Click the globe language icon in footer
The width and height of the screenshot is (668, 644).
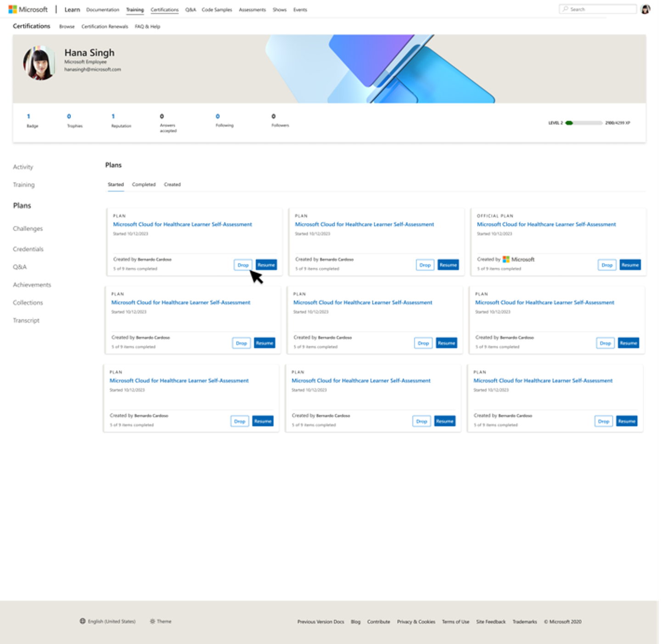[x=83, y=621]
